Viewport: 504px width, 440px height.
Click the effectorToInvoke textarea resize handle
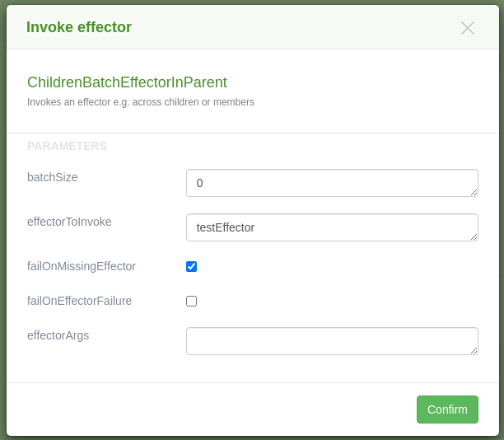(474, 236)
